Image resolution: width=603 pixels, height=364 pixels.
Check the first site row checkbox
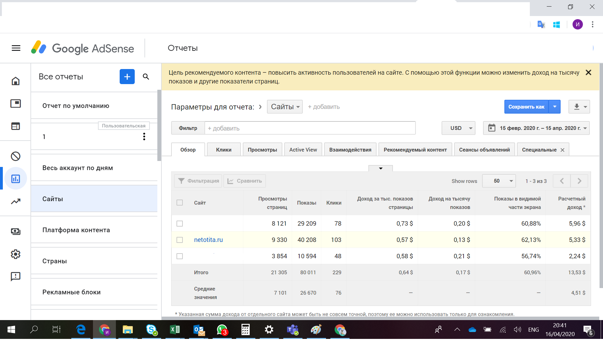180,223
